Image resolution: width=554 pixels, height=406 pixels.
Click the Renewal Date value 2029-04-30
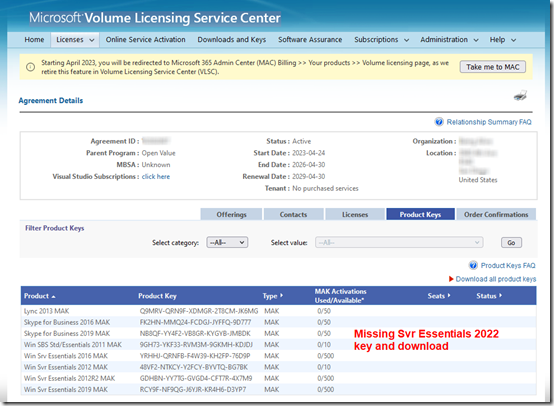point(308,177)
